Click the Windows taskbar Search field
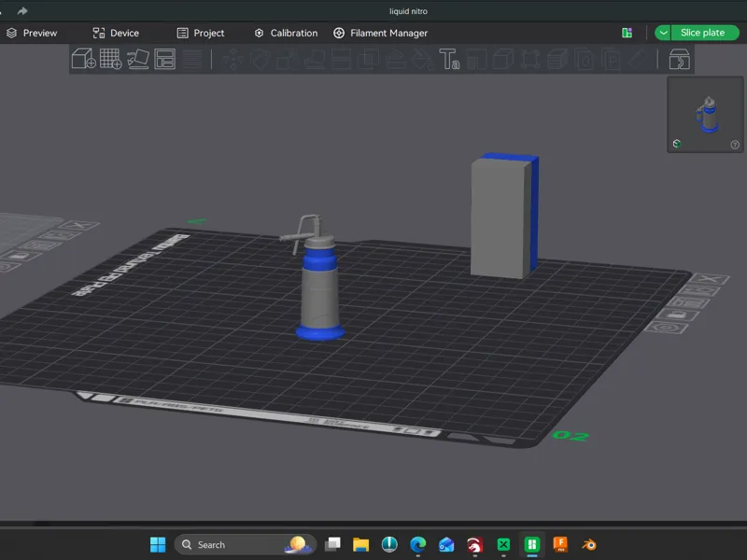This screenshot has height=560, width=747. pos(246,544)
